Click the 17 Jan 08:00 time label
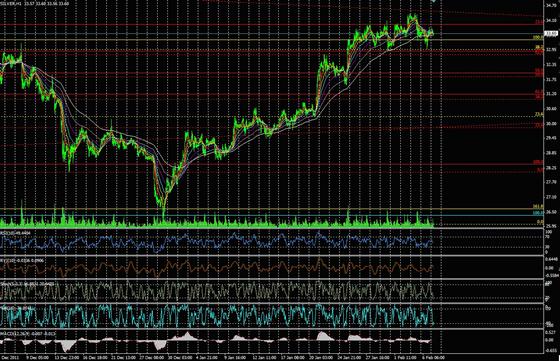The width and height of the screenshot is (560, 361). point(292,357)
